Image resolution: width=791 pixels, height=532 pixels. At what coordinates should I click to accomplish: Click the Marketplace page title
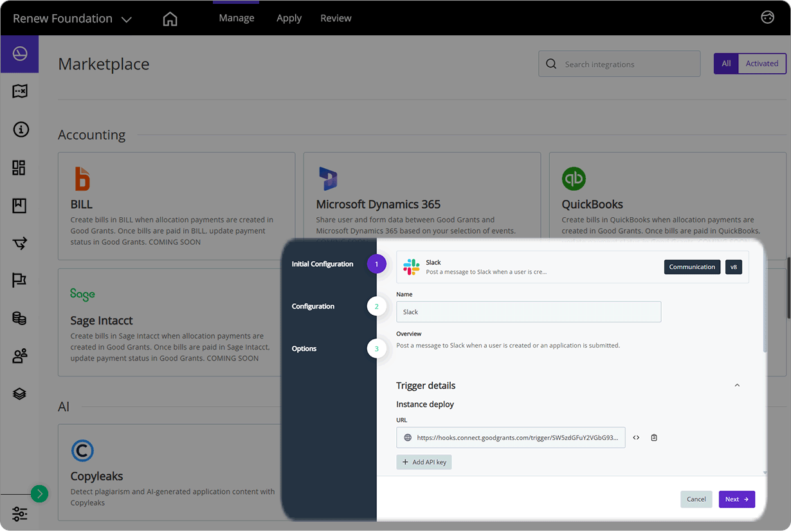click(x=104, y=64)
